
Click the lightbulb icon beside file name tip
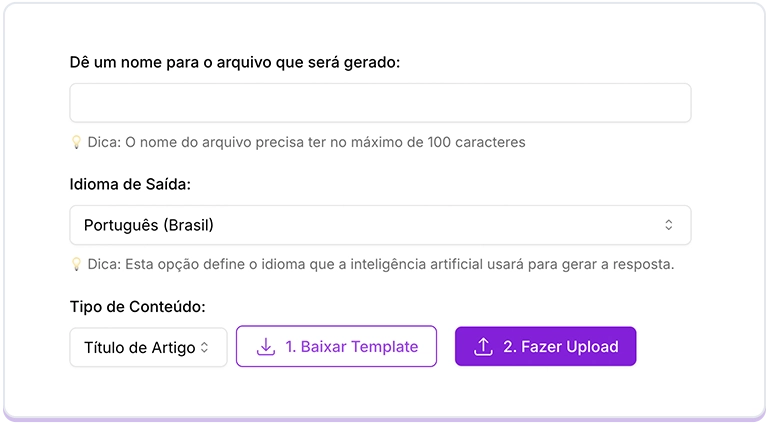(x=76, y=142)
